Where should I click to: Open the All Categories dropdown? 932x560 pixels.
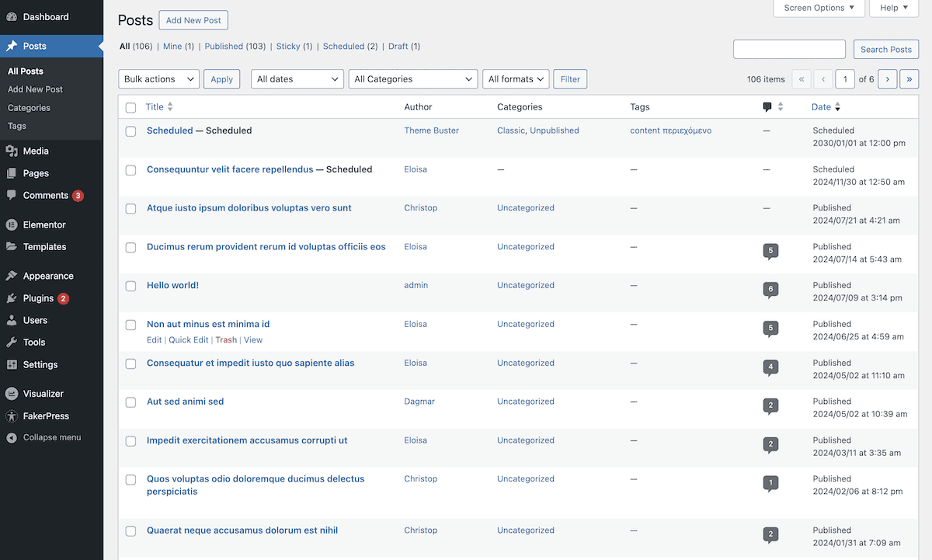click(x=412, y=78)
